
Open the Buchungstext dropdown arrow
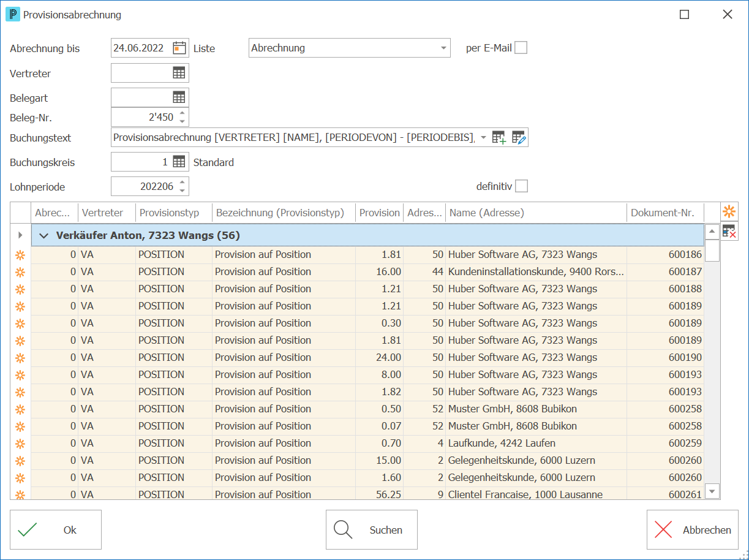(483, 138)
